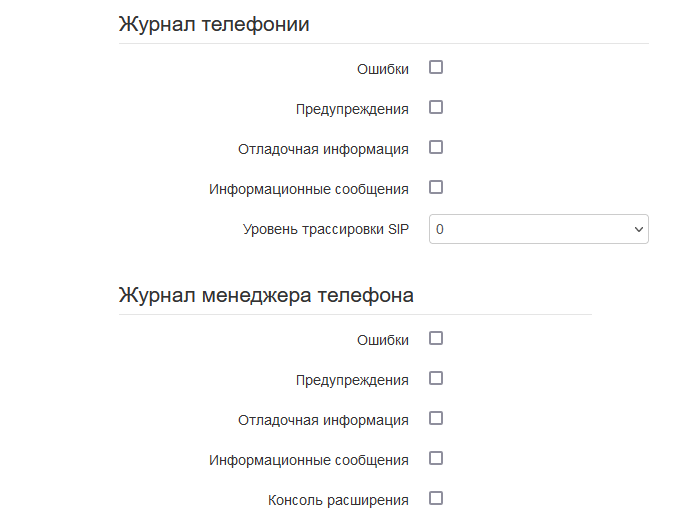
Task: Click Предупреждения label in Журнал менеджера телефона
Action: pyautogui.click(x=352, y=380)
